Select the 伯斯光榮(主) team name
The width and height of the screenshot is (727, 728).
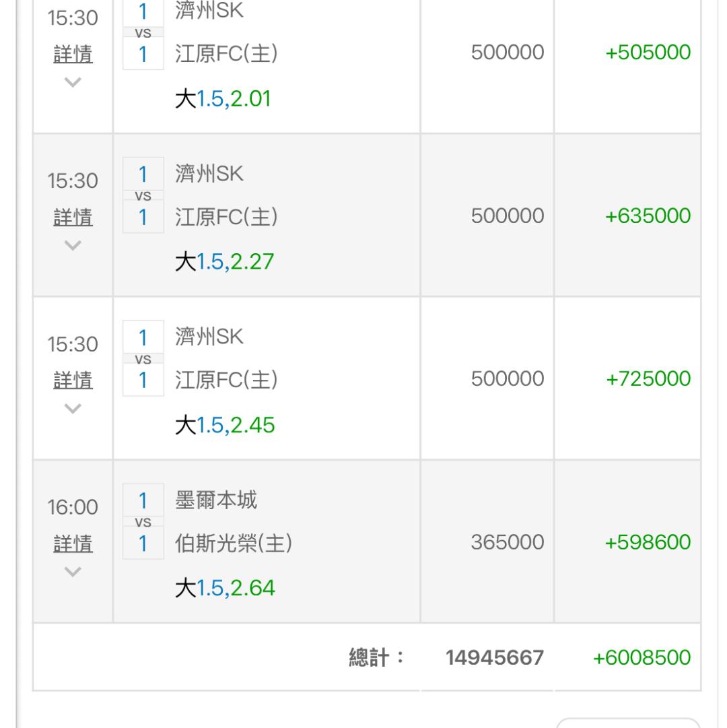[x=233, y=543]
